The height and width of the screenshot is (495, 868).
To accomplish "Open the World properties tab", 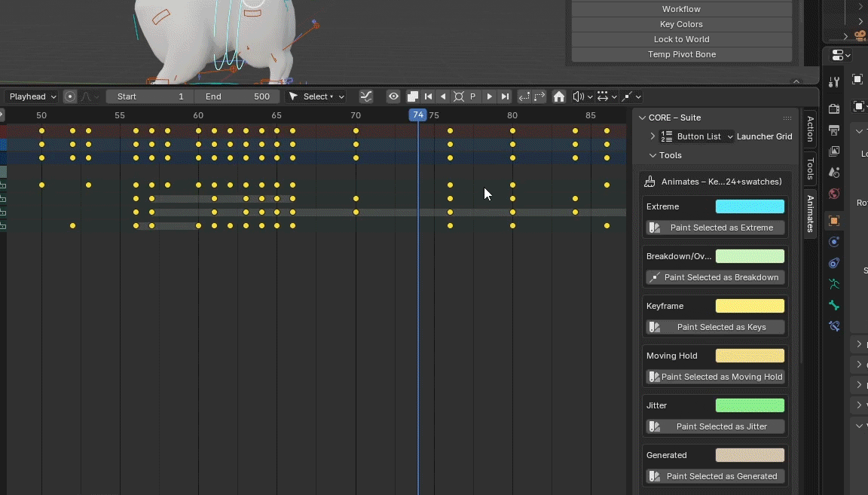I will pos(834,194).
